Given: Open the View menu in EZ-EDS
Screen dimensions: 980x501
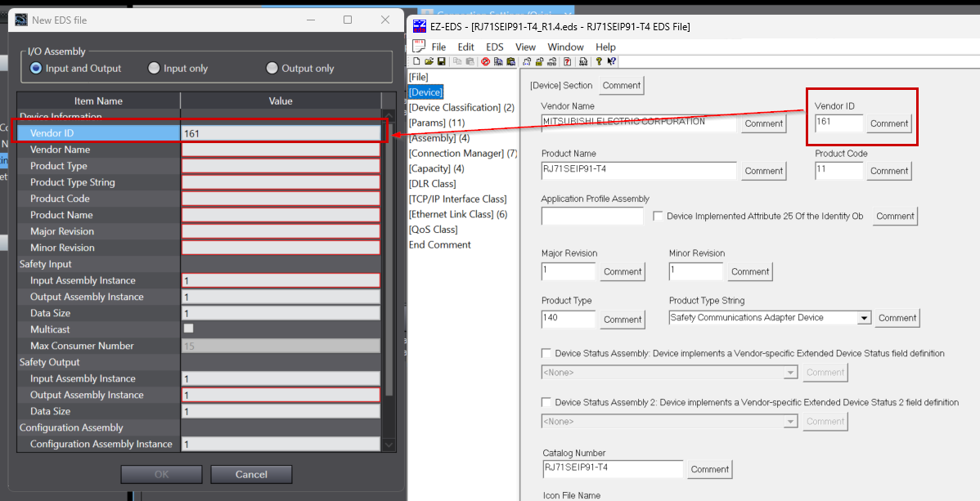Looking at the screenshot, I should click(x=526, y=47).
